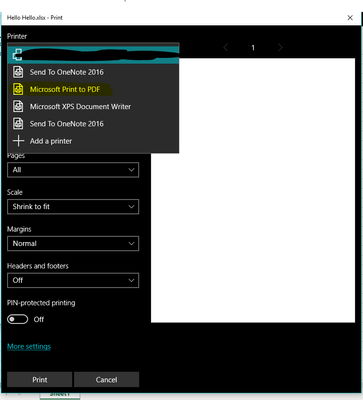363x400 pixels.
Task: Click the Off text beside PIN toggle
Action: (39, 319)
